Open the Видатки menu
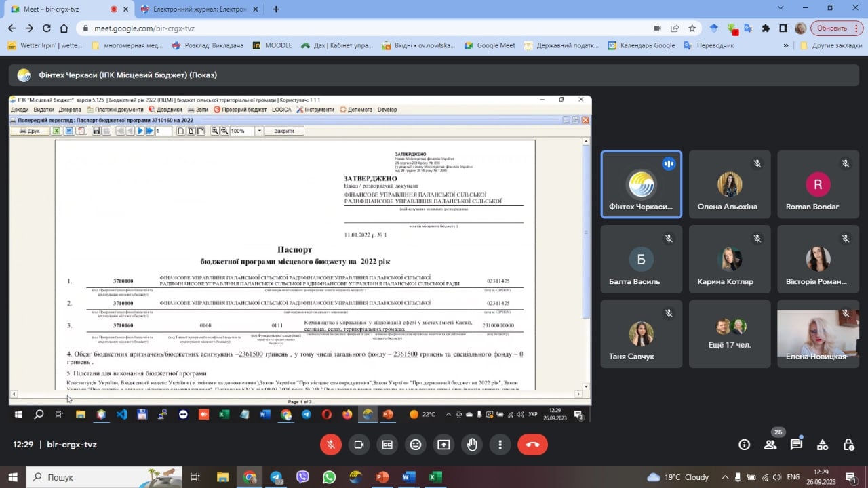 click(43, 110)
